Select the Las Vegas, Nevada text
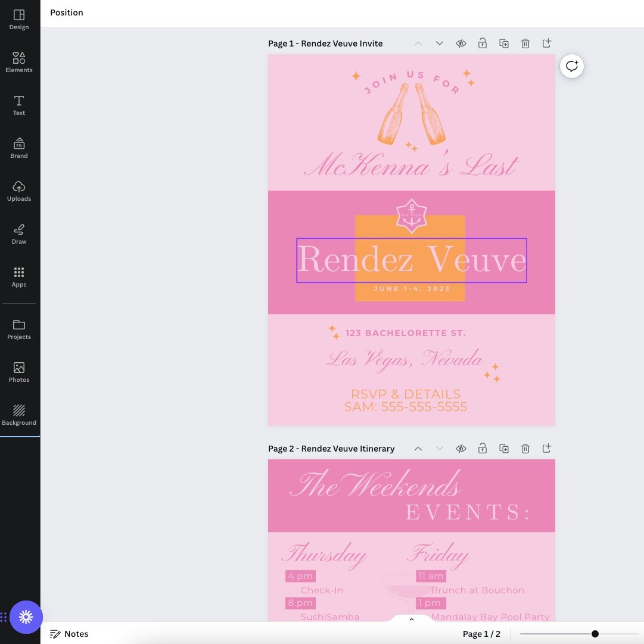 (404, 359)
